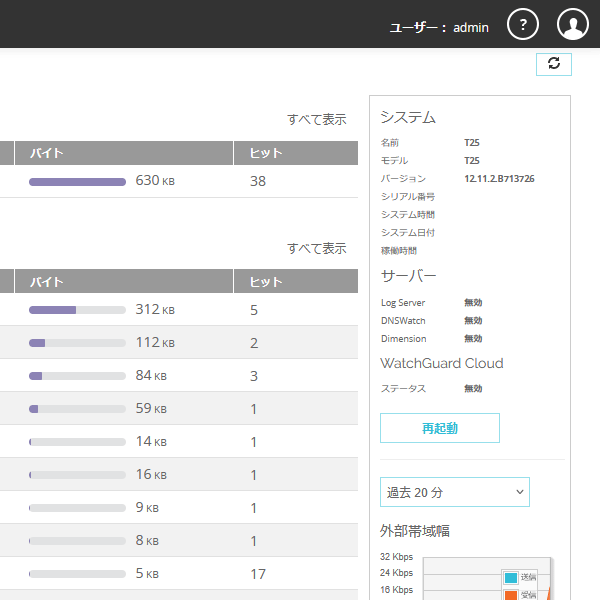Select the 59 KB row value

point(151,408)
